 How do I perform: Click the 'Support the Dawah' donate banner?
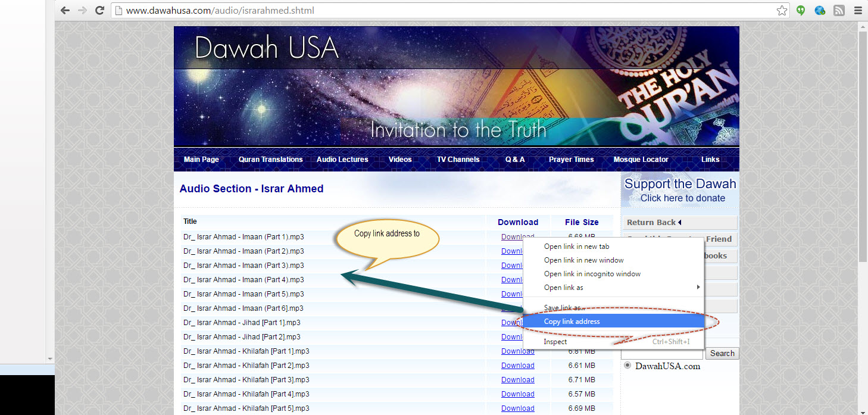pyautogui.click(x=680, y=191)
